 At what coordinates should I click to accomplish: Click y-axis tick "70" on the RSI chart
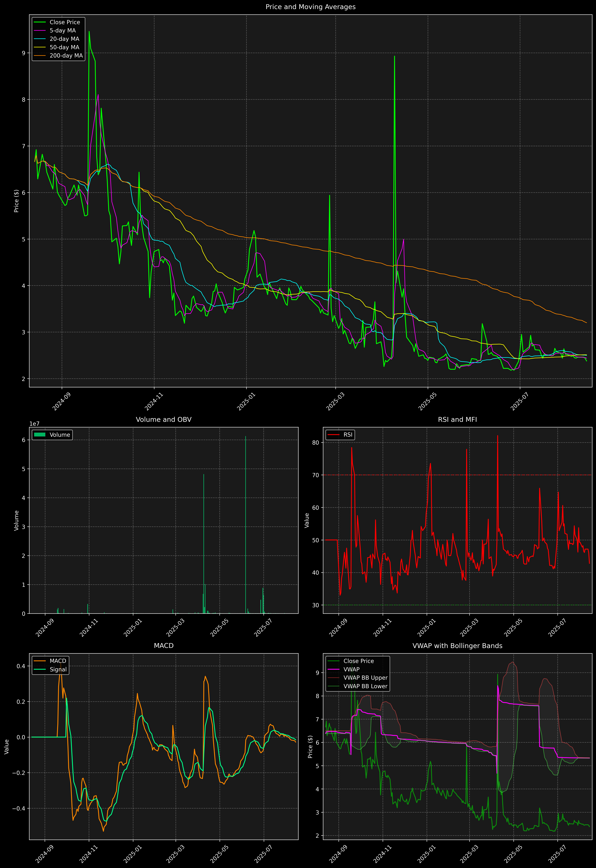[x=316, y=475]
